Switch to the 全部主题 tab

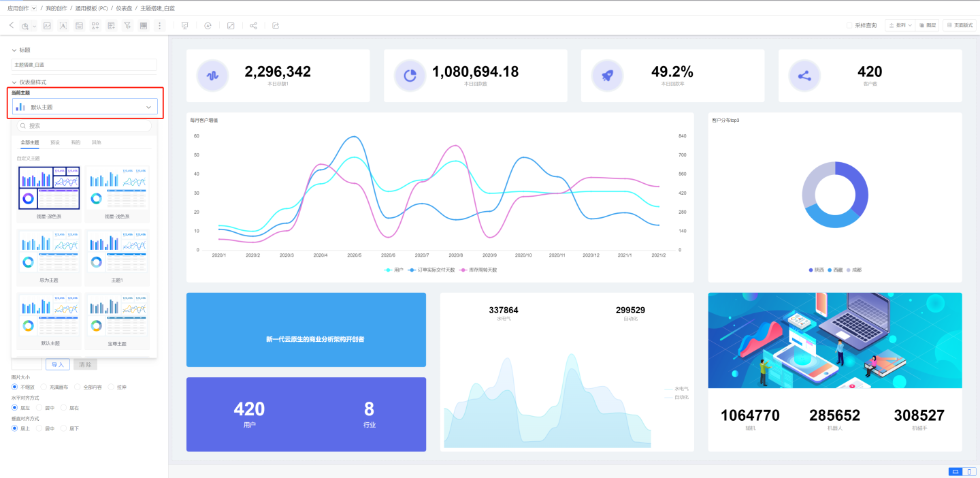[x=30, y=142]
